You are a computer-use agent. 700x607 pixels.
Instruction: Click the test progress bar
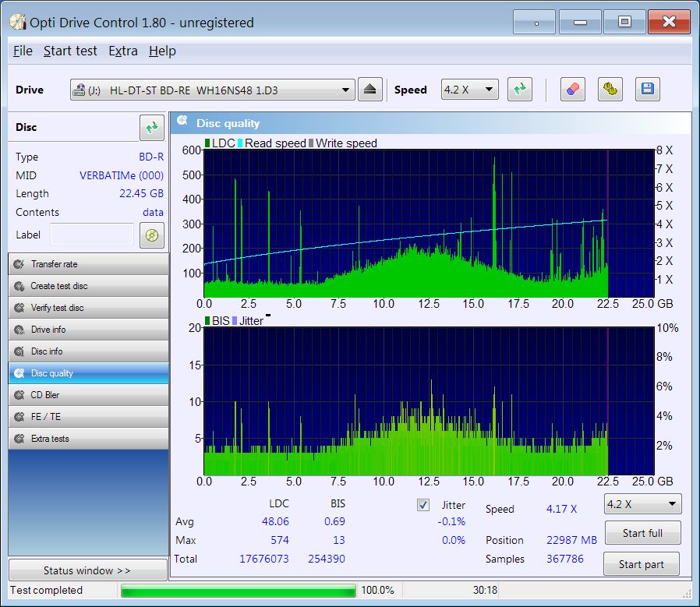point(237,591)
